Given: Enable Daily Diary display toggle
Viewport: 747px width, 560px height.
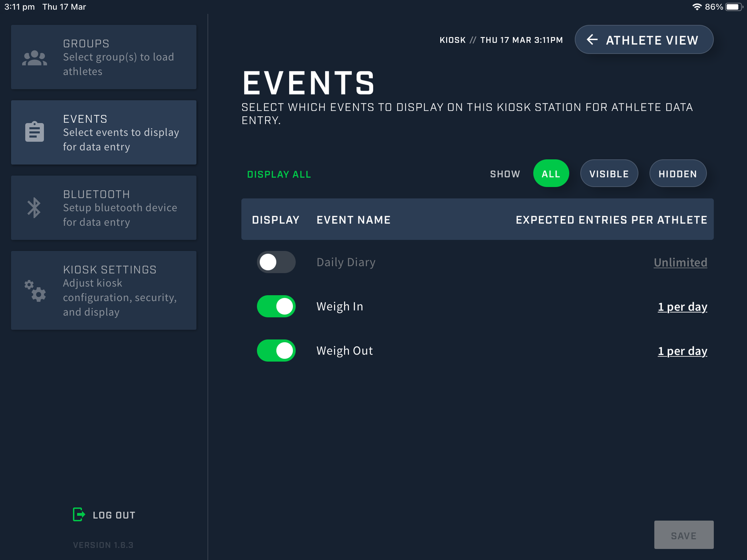Looking at the screenshot, I should tap(276, 262).
